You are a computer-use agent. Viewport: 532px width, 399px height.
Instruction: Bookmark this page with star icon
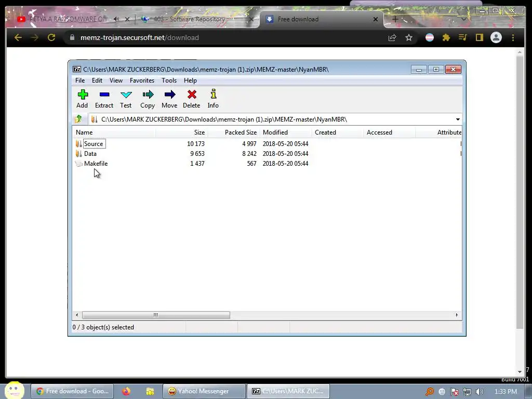409,37
